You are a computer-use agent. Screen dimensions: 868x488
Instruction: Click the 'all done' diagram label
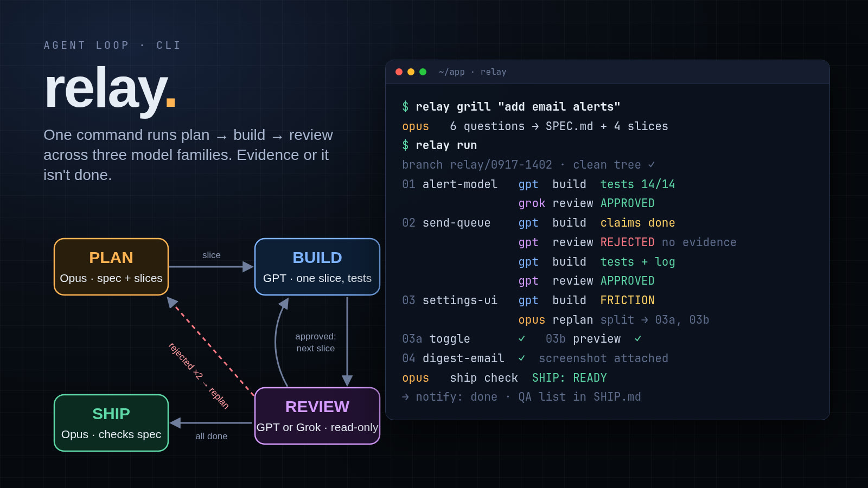(212, 436)
